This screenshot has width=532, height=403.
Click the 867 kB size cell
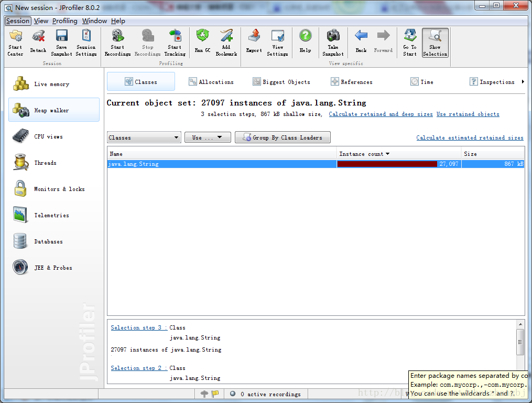[x=493, y=164]
